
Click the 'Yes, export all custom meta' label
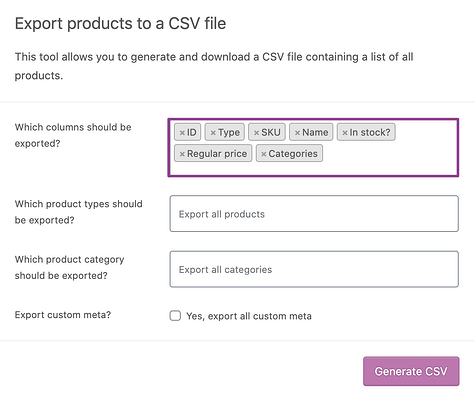click(x=249, y=316)
